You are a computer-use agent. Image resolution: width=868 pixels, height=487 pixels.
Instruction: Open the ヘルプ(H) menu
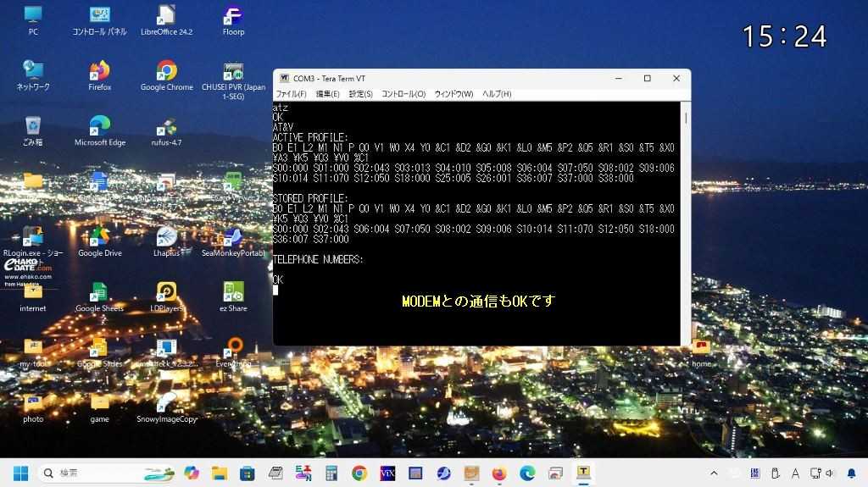point(497,94)
